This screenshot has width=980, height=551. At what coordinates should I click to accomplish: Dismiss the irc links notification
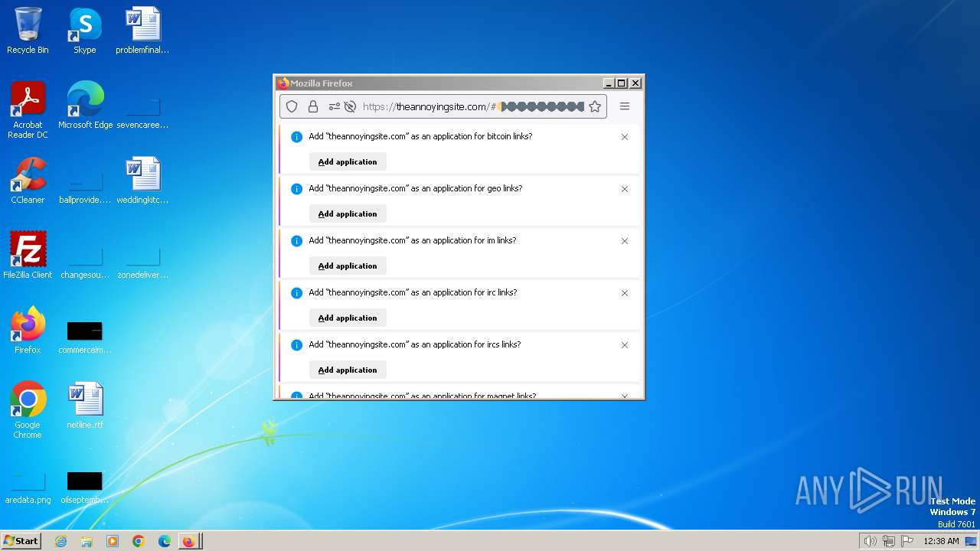coord(625,293)
